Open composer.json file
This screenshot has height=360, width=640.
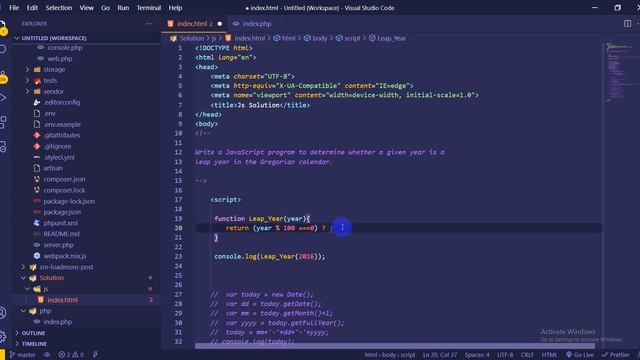coord(64,179)
